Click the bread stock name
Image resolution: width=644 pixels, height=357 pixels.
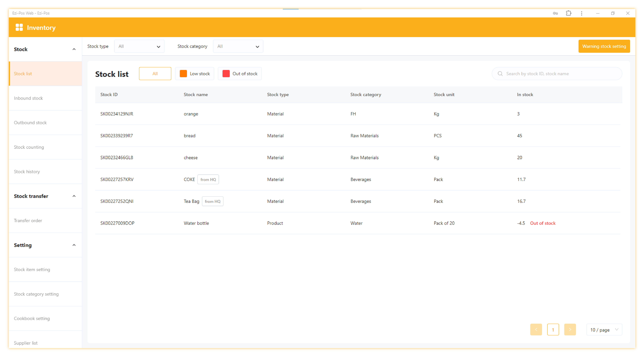190,136
